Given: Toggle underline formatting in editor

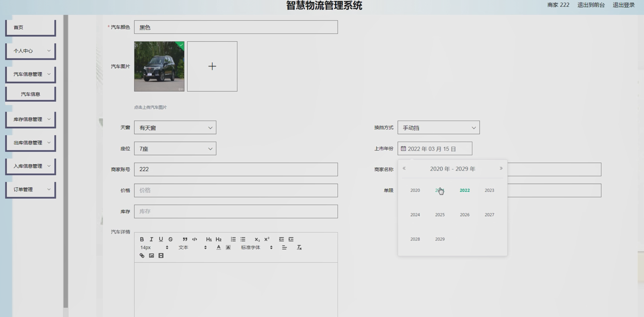Looking at the screenshot, I should coord(161,239).
